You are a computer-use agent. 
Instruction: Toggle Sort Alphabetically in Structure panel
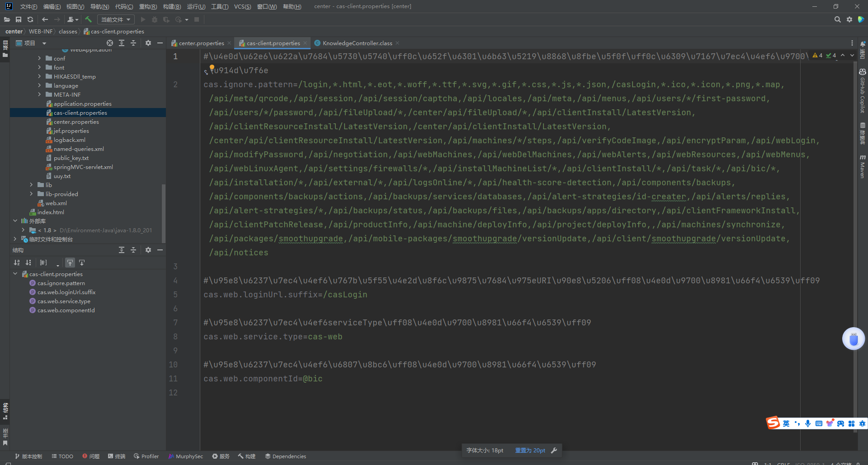click(17, 263)
